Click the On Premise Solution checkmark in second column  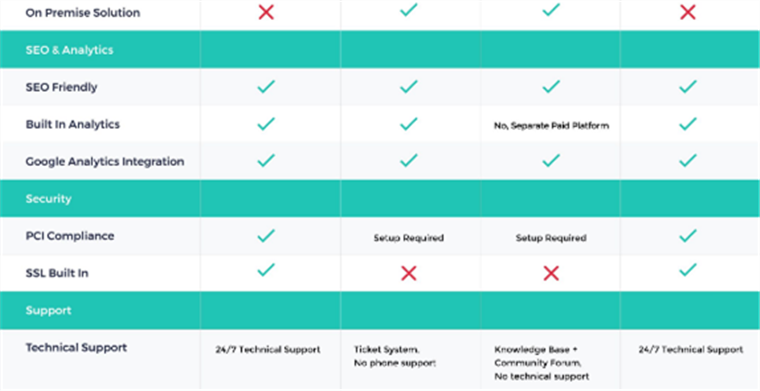click(409, 10)
